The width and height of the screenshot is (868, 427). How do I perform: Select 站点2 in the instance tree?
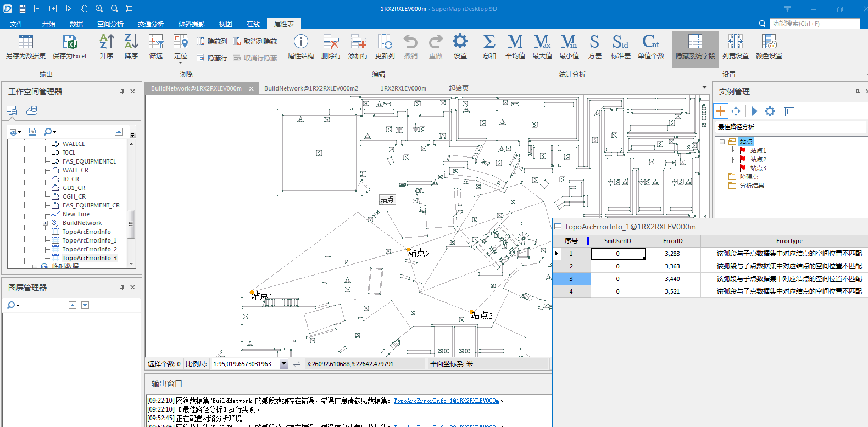(758, 159)
